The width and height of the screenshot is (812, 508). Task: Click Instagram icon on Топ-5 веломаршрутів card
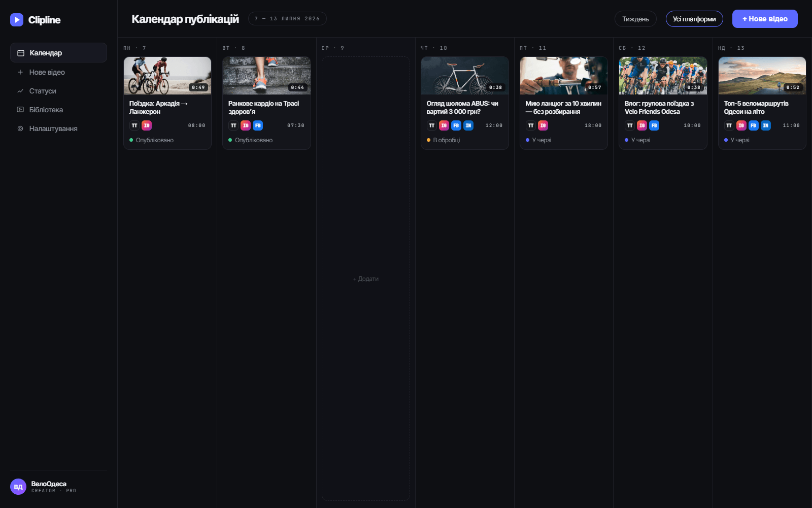point(741,125)
